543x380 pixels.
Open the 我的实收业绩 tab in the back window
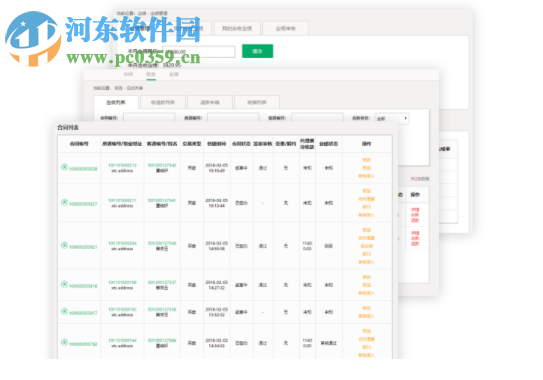point(237,28)
